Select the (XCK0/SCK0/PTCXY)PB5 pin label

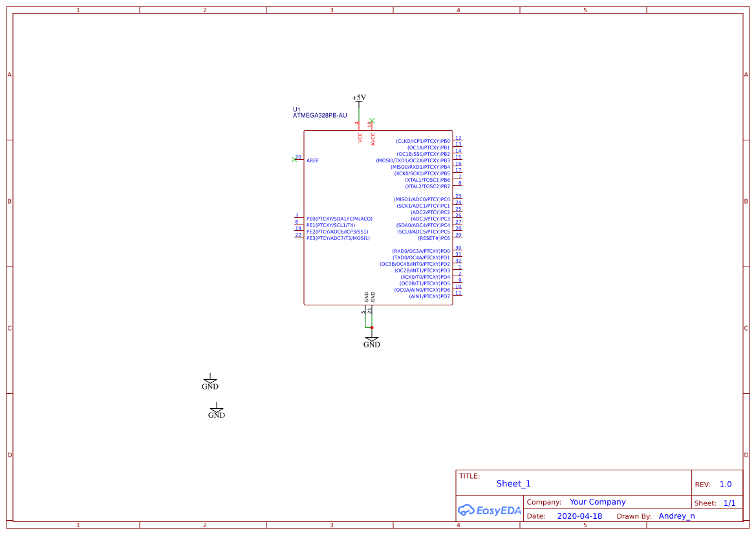pyautogui.click(x=422, y=173)
